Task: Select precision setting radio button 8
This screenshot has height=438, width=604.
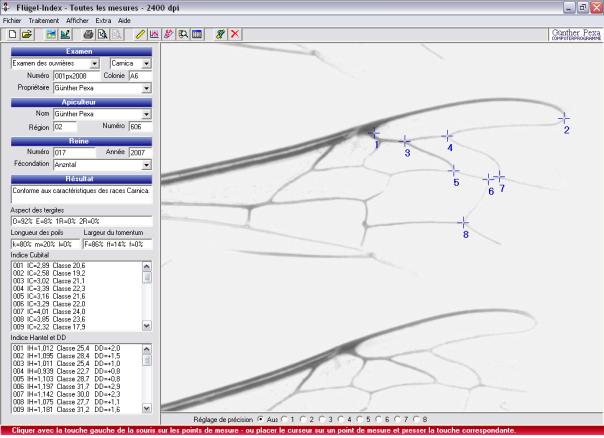Action: tap(417, 418)
